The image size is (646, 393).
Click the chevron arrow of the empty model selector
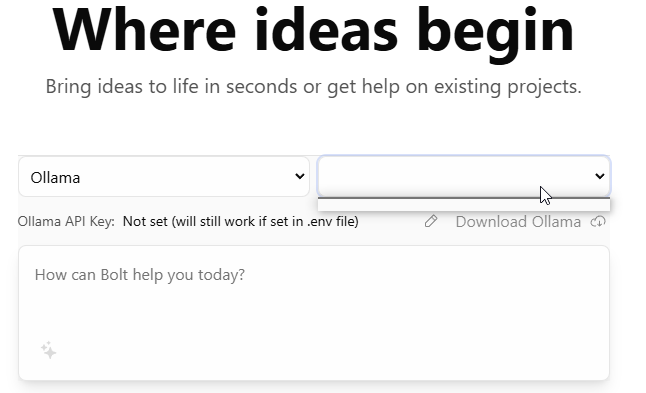[x=599, y=176]
